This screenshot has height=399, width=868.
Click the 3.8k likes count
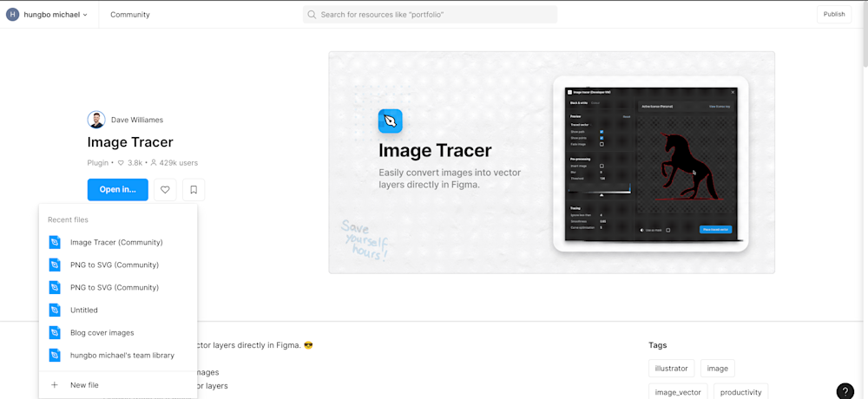pyautogui.click(x=130, y=163)
